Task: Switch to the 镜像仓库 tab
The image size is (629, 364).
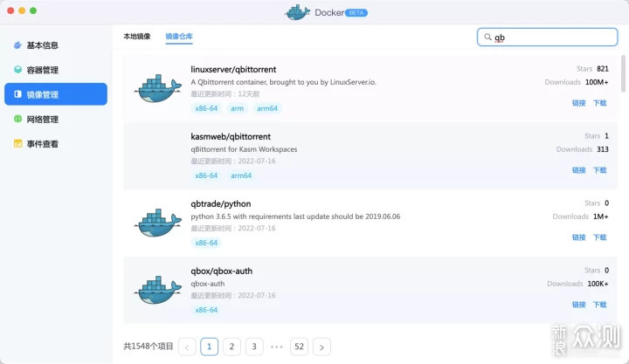Action: tap(179, 36)
